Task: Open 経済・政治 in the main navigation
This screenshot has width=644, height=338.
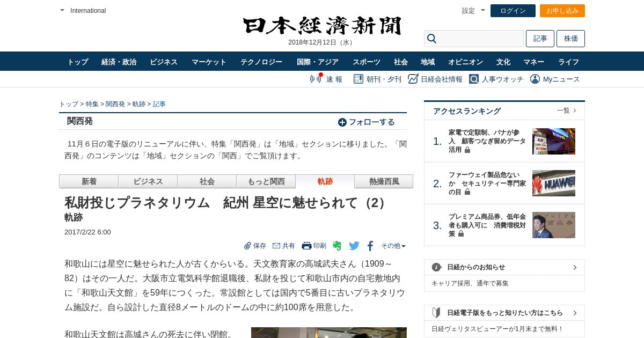Action: tap(119, 62)
